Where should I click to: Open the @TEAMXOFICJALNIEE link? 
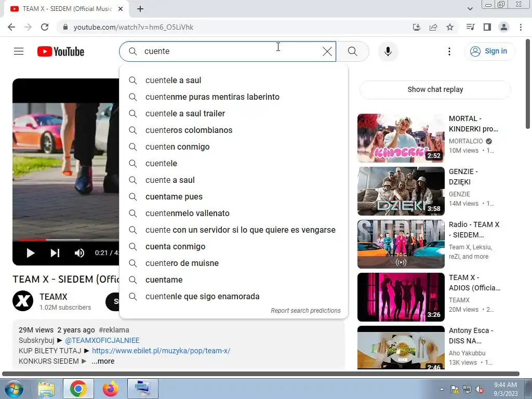(x=102, y=340)
